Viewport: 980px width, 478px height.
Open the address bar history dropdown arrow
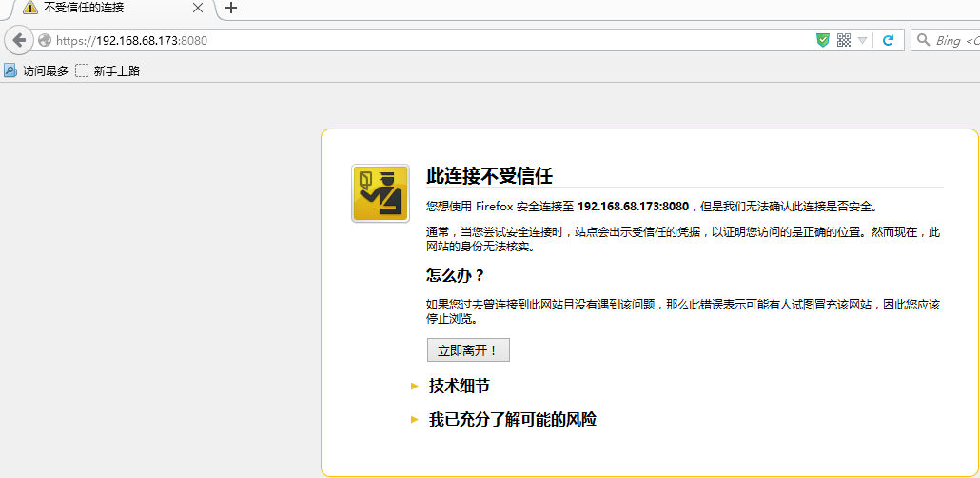pyautogui.click(x=863, y=41)
